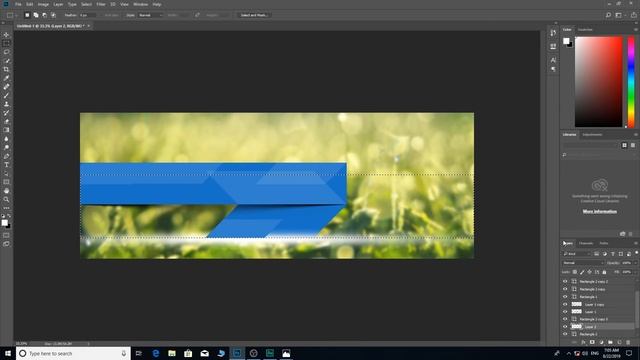Image resolution: width=640 pixels, height=360 pixels.
Task: Open the Fill slider dropdown arrow
Action: tap(635, 272)
